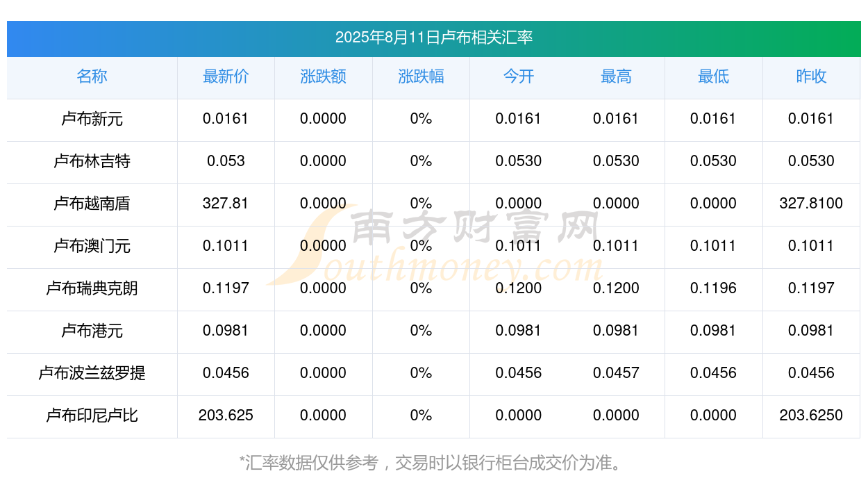Click the 昨收 column header
Image resolution: width=868 pixels, height=485 pixels.
tap(811, 76)
